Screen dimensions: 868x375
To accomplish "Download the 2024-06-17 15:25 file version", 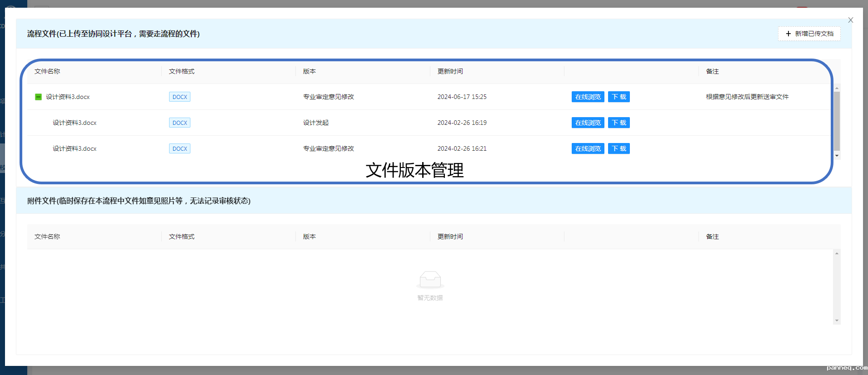I will (x=619, y=97).
